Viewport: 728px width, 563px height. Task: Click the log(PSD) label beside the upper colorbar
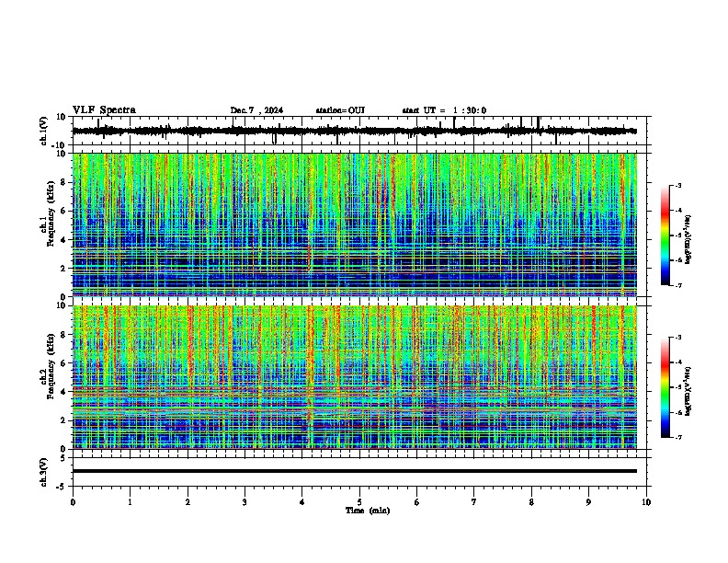tap(688, 239)
